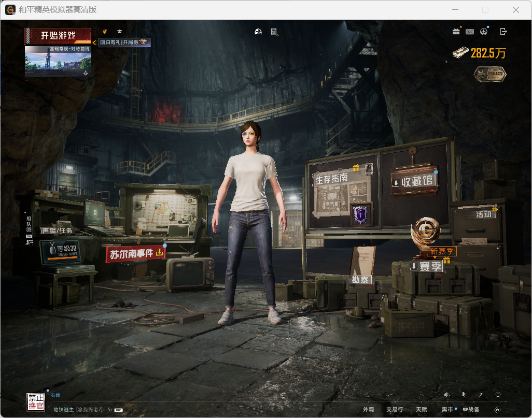Click the download circle icon at top right
The width and height of the screenshot is (532, 418).
484,32
